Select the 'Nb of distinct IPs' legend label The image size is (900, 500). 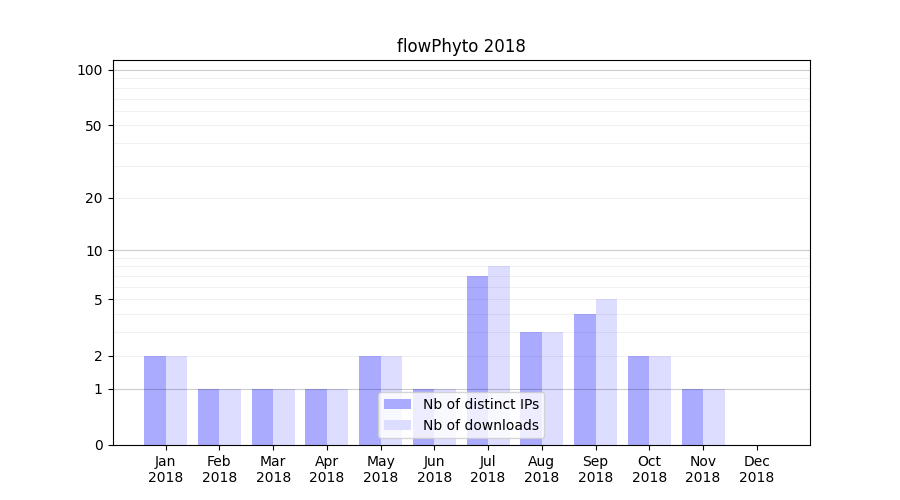pos(480,404)
